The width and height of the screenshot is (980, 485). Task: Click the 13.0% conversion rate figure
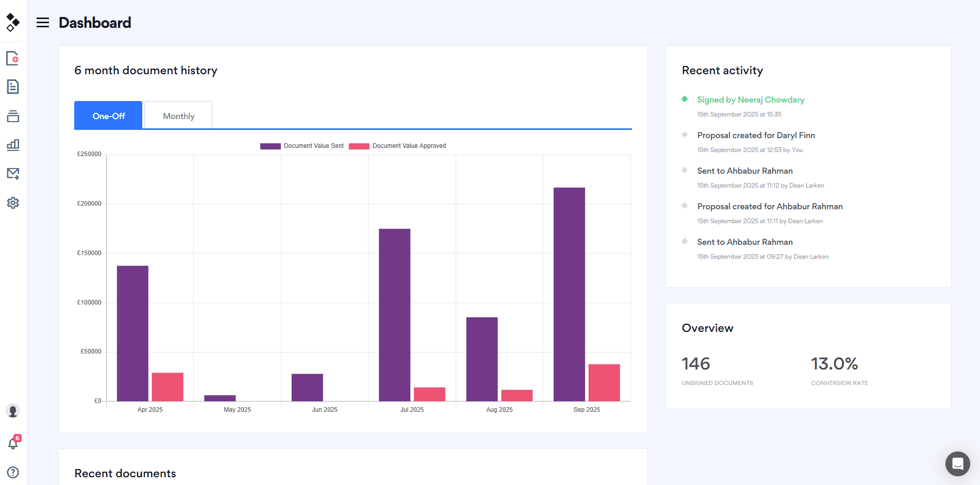(834, 364)
